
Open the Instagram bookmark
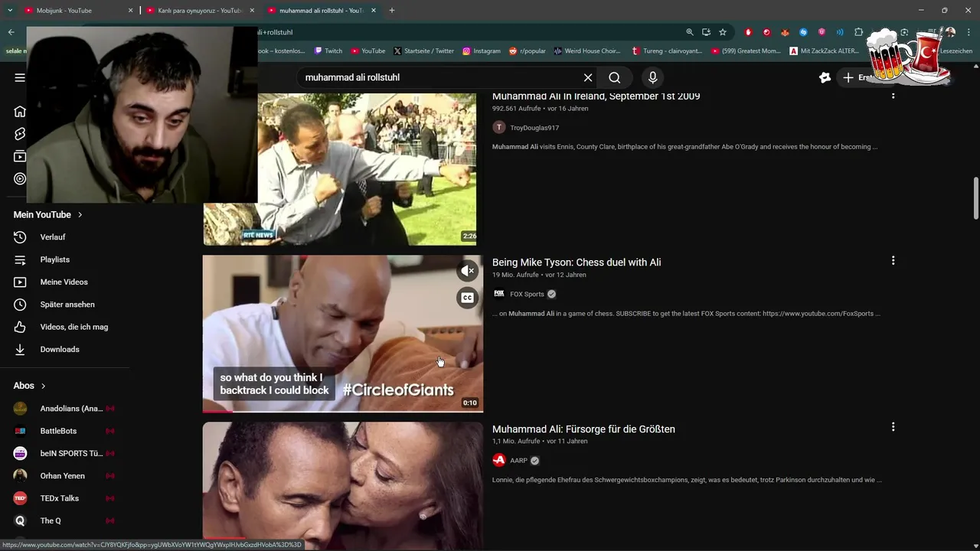click(481, 51)
